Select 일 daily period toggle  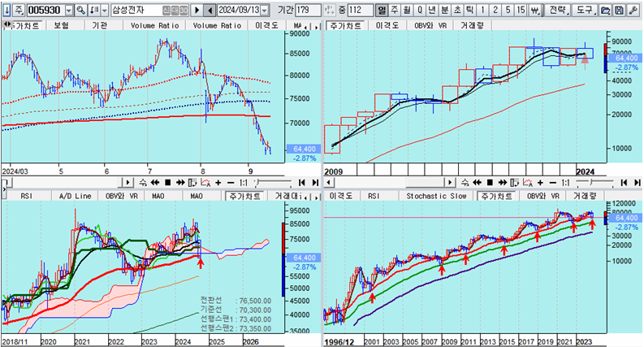pos(382,10)
